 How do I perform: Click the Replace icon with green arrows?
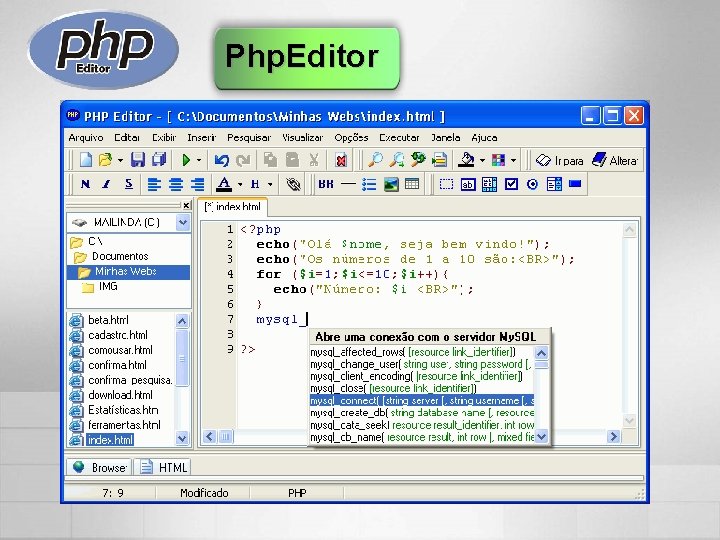[418, 160]
